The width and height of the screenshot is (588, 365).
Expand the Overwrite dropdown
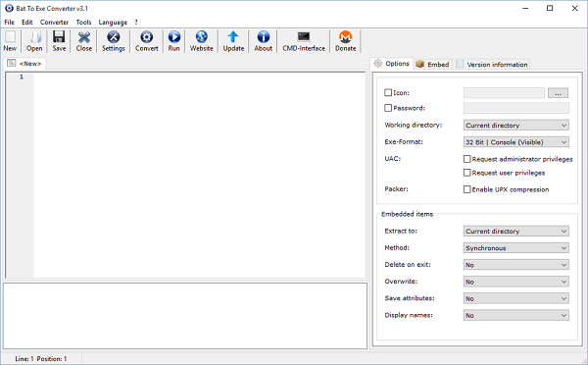click(516, 282)
